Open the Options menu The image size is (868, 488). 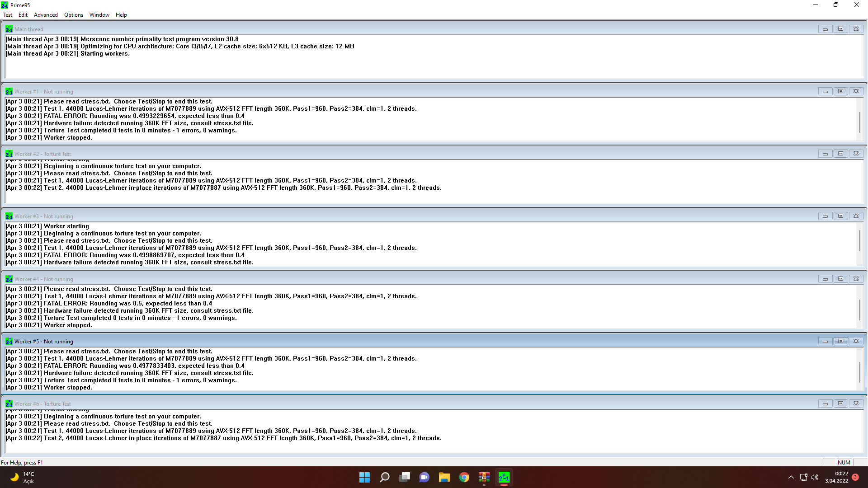(x=74, y=15)
